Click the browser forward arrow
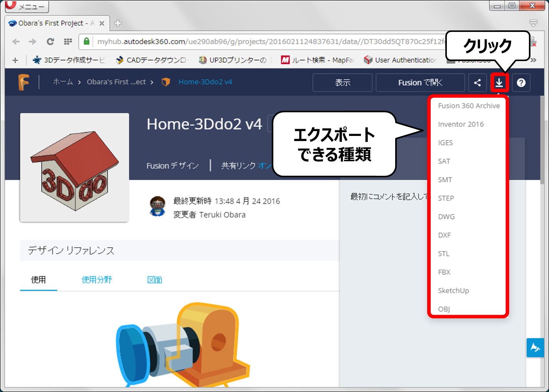 (33, 41)
